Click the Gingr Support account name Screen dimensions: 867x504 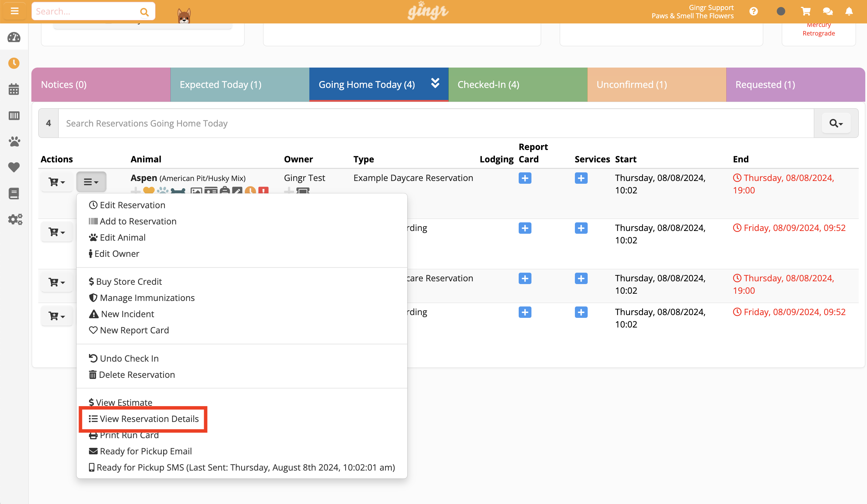point(710,7)
